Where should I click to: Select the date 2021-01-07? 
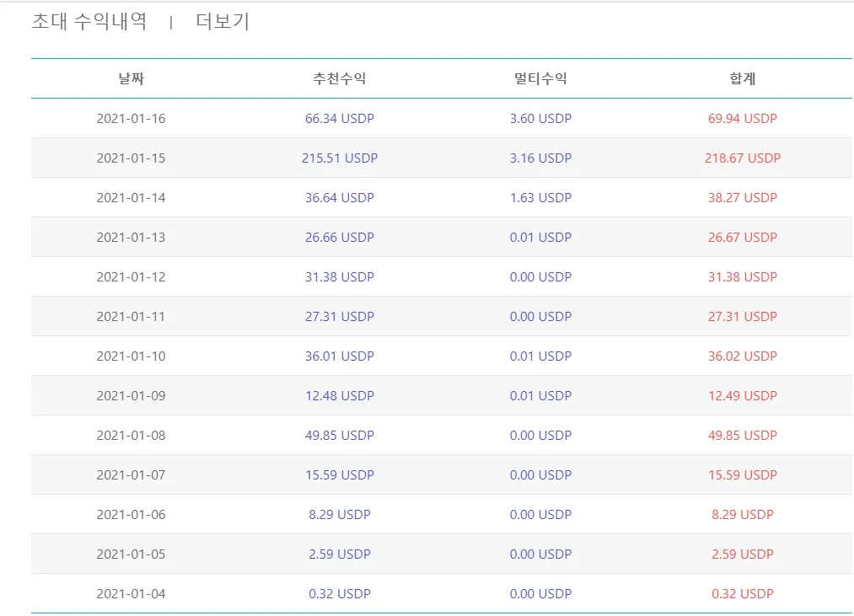(x=132, y=475)
